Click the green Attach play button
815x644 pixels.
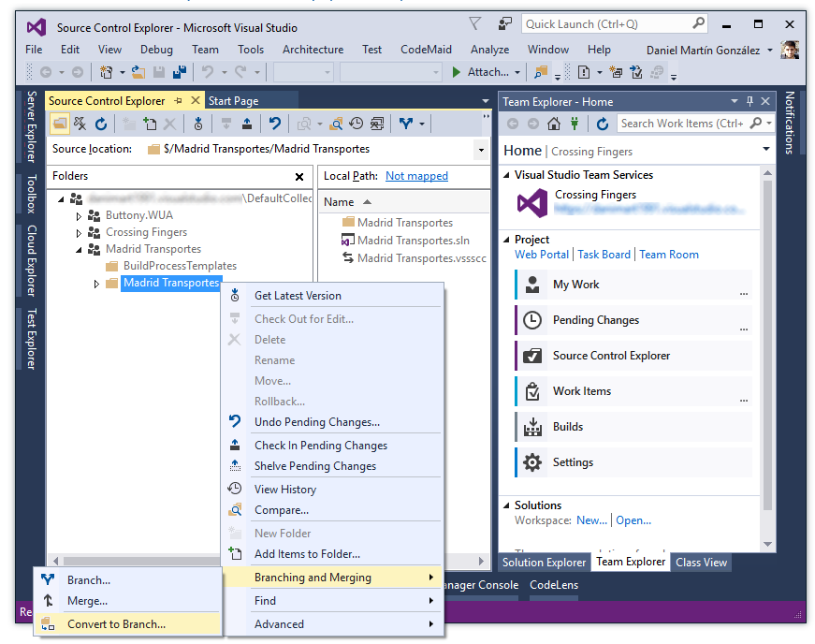click(x=456, y=72)
